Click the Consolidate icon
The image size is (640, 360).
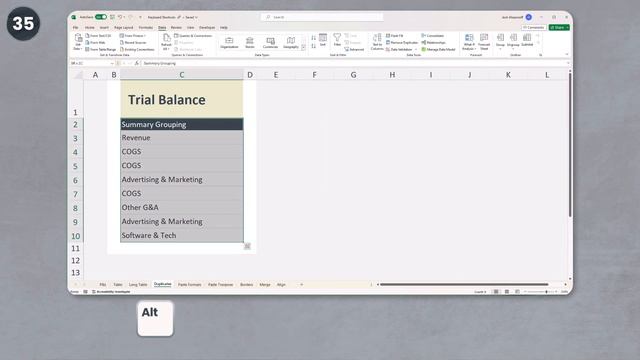click(424, 36)
